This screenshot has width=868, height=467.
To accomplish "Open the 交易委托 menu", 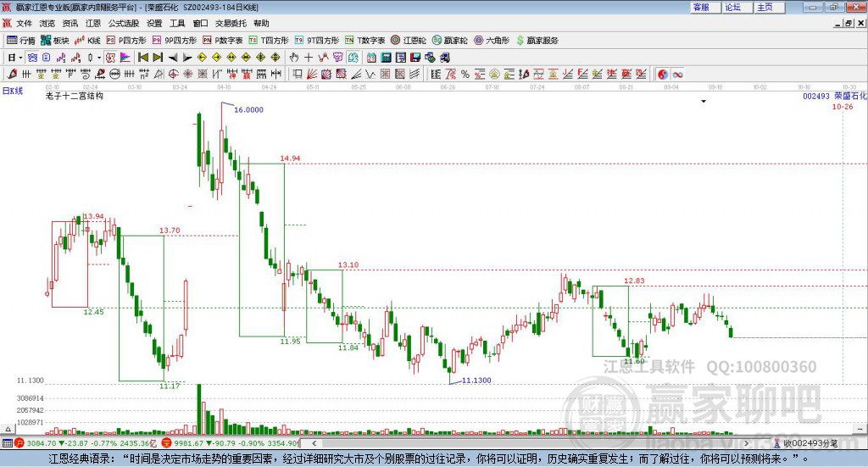I will click(x=231, y=23).
